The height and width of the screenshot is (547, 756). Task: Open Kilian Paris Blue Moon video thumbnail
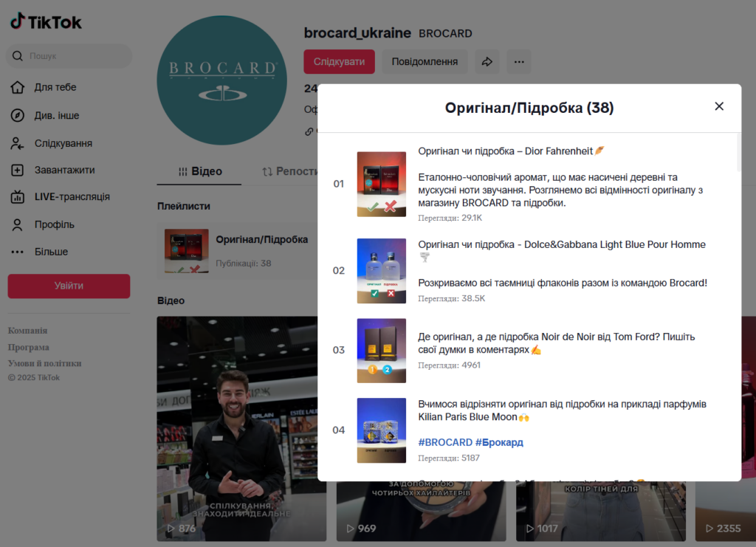click(x=382, y=430)
